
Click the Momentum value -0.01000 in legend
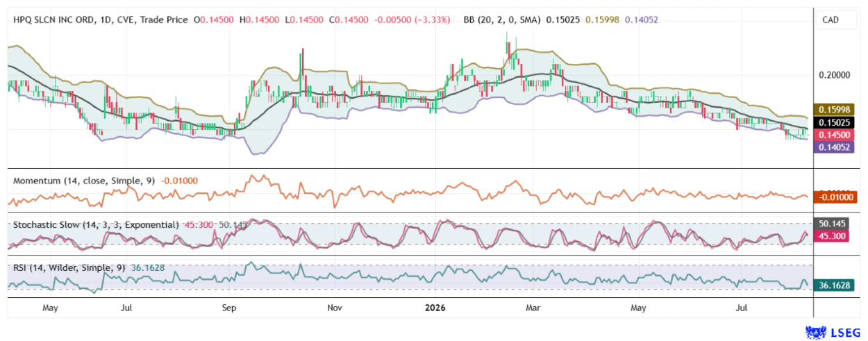pyautogui.click(x=179, y=181)
